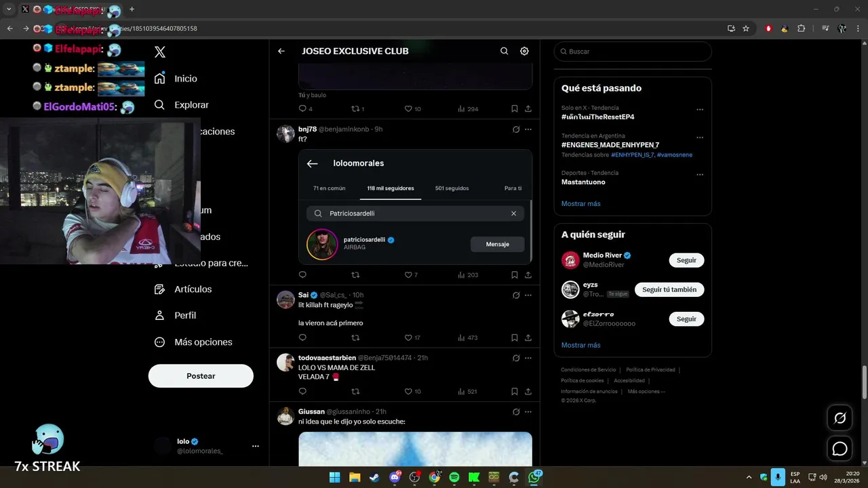Bookmark this page with star icon
Screen dimensions: 868x488
(746, 28)
